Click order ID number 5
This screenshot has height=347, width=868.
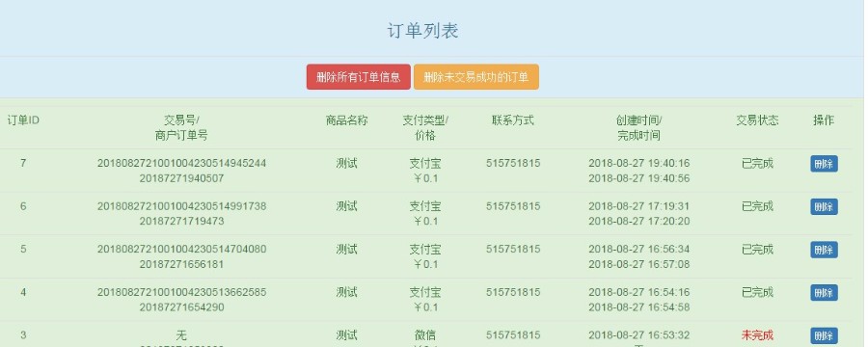point(23,249)
